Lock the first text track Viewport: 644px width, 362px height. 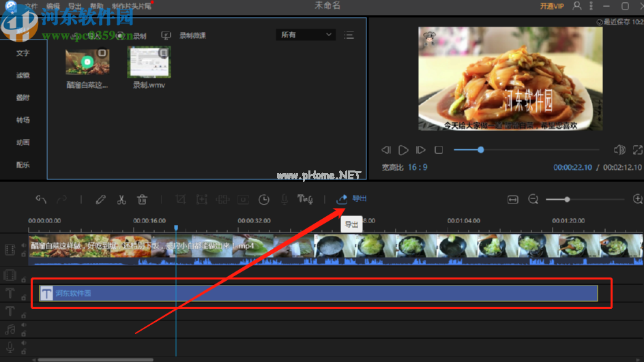(x=24, y=297)
